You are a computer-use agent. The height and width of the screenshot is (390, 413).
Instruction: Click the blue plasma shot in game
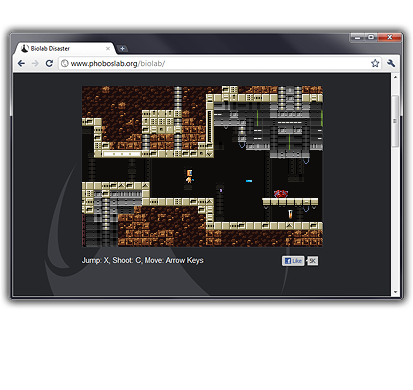coord(249,181)
